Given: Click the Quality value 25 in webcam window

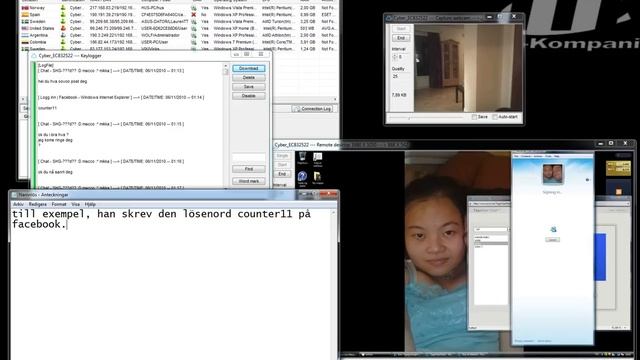Looking at the screenshot, I should [x=395, y=76].
